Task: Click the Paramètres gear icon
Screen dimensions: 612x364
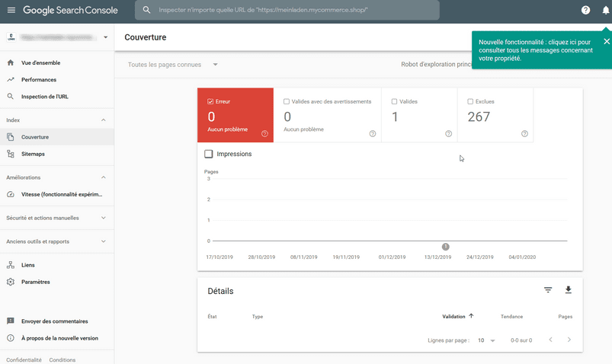Action: 11,282
